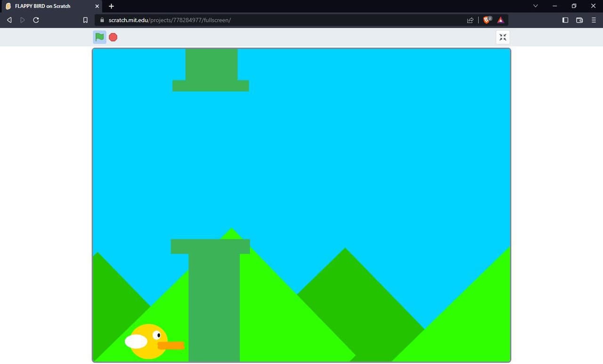This screenshot has width=603, height=364.
Task: Minimize the browser window
Action: coord(554,6)
